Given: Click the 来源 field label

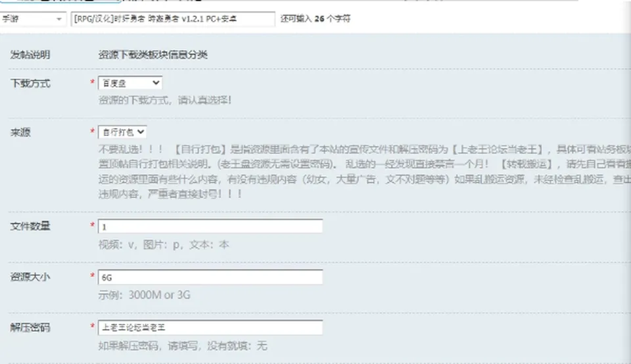Looking at the screenshot, I should 20,132.
